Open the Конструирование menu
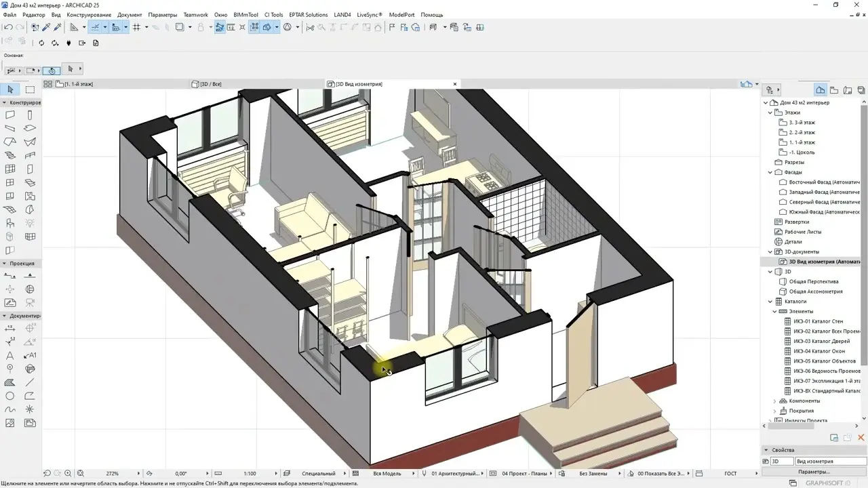 tap(89, 14)
